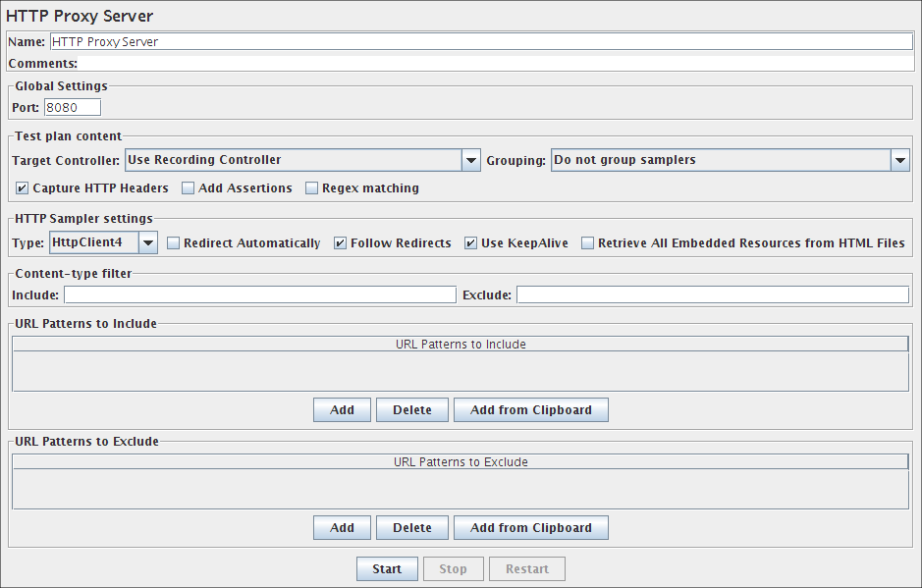Click the Content-type Exclude field
922x588 pixels.
pyautogui.click(x=712, y=295)
